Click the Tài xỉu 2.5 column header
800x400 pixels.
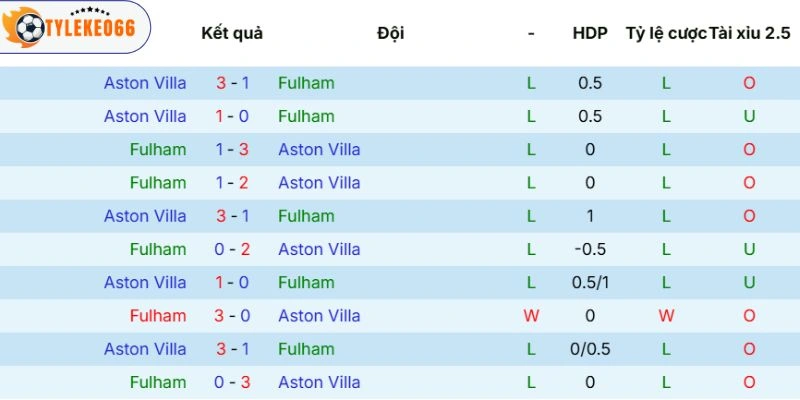[x=750, y=33]
